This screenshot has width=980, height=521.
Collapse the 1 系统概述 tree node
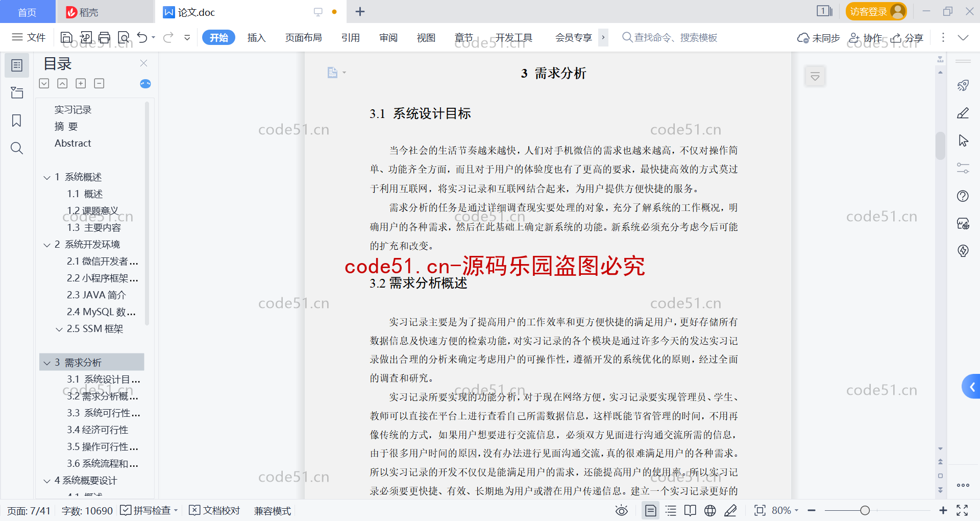[47, 177]
